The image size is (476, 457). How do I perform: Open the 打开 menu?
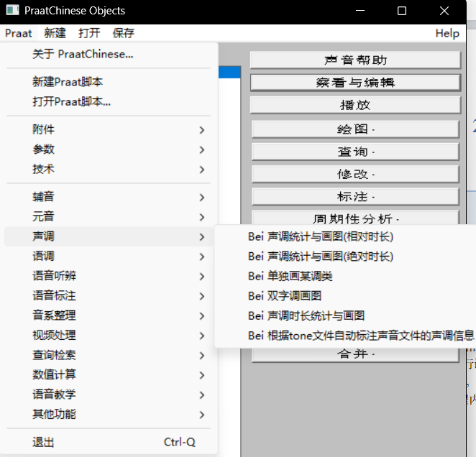pyautogui.click(x=89, y=33)
